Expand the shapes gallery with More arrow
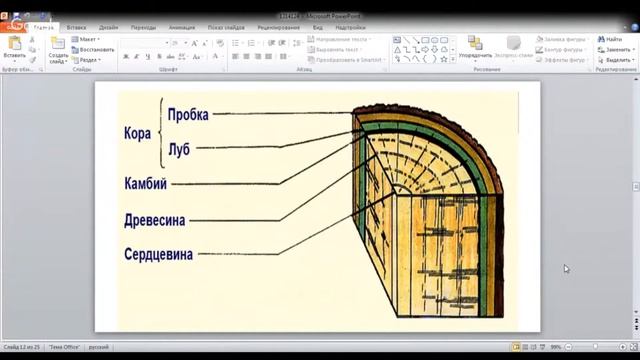640x360 pixels. pyautogui.click(x=453, y=60)
